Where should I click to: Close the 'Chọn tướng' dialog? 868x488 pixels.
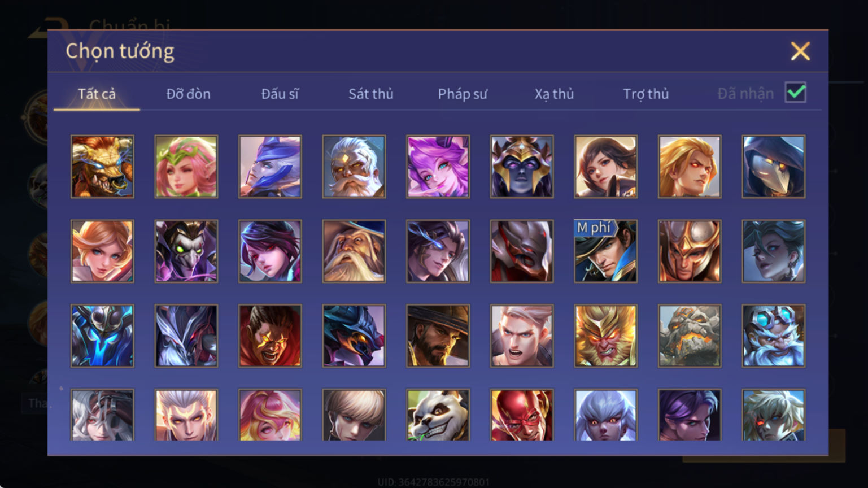[x=800, y=51]
